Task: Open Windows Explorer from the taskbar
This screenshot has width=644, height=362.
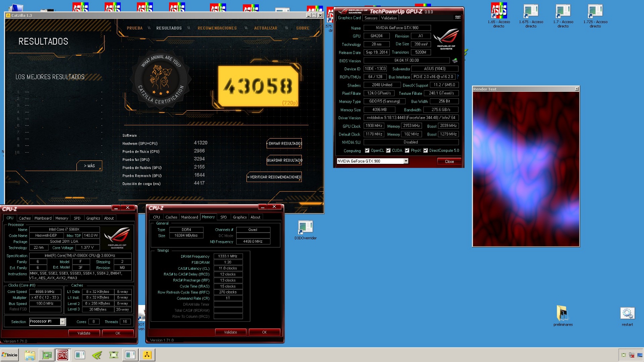Action: click(30, 355)
